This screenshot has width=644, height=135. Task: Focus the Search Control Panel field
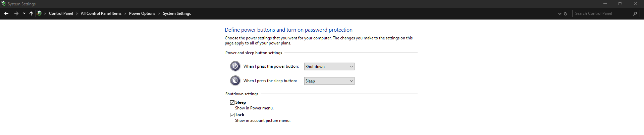(602, 13)
